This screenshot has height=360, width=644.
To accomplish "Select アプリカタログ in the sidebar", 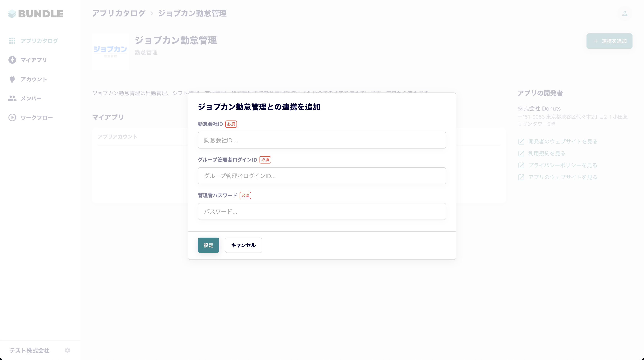I will coord(39,41).
